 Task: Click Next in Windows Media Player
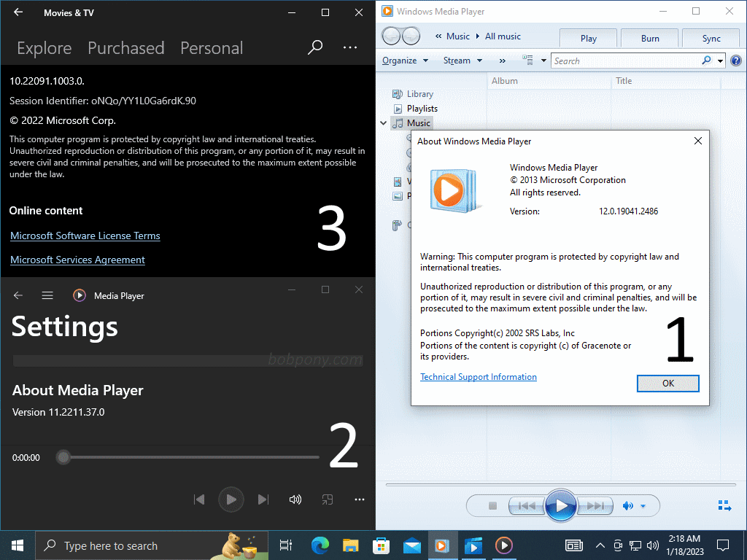tap(595, 506)
